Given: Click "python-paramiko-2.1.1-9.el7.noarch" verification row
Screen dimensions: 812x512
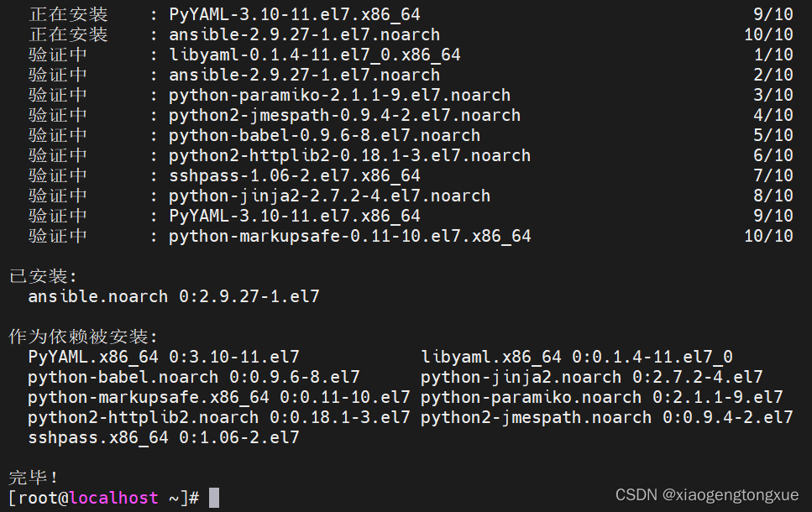Looking at the screenshot, I should pyautogui.click(x=340, y=95).
